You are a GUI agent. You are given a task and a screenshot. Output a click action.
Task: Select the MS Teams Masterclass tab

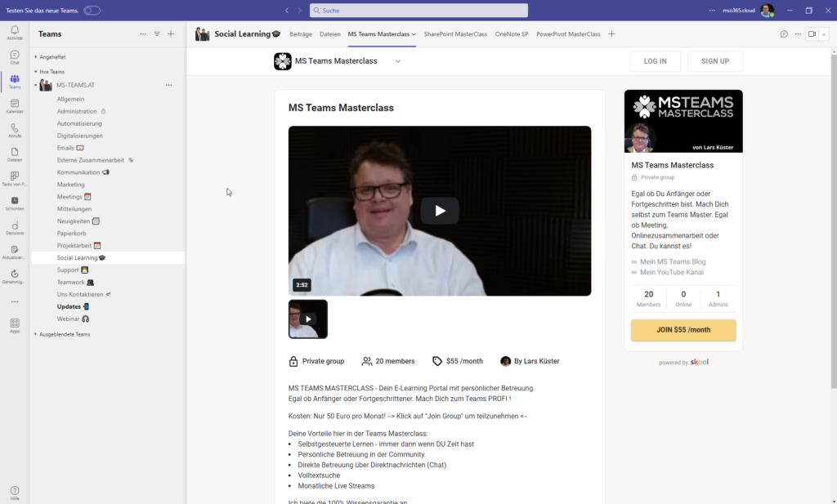(x=378, y=33)
